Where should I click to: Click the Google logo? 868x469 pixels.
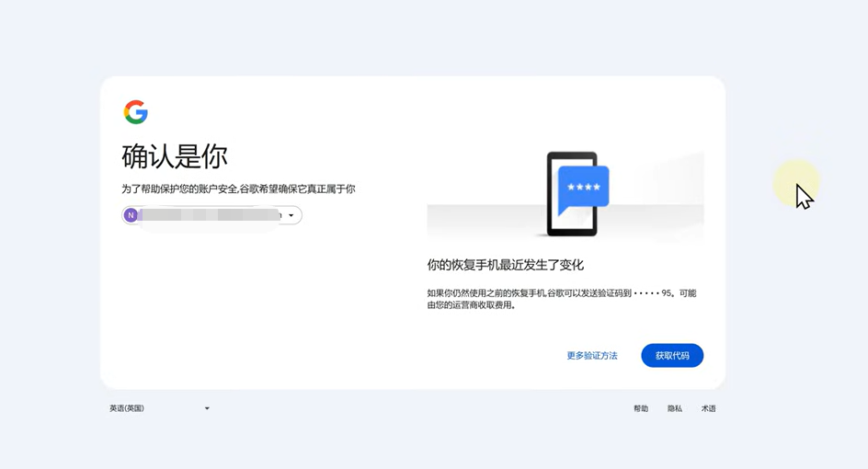pyautogui.click(x=136, y=112)
